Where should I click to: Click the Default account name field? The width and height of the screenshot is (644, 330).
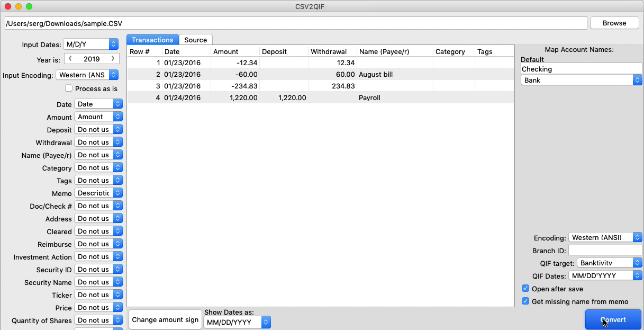pyautogui.click(x=581, y=69)
